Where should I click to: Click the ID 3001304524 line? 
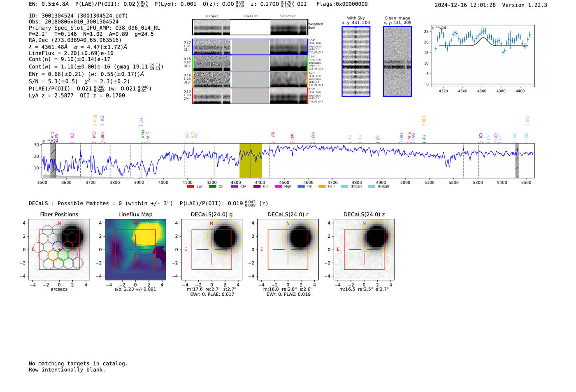coord(78,16)
